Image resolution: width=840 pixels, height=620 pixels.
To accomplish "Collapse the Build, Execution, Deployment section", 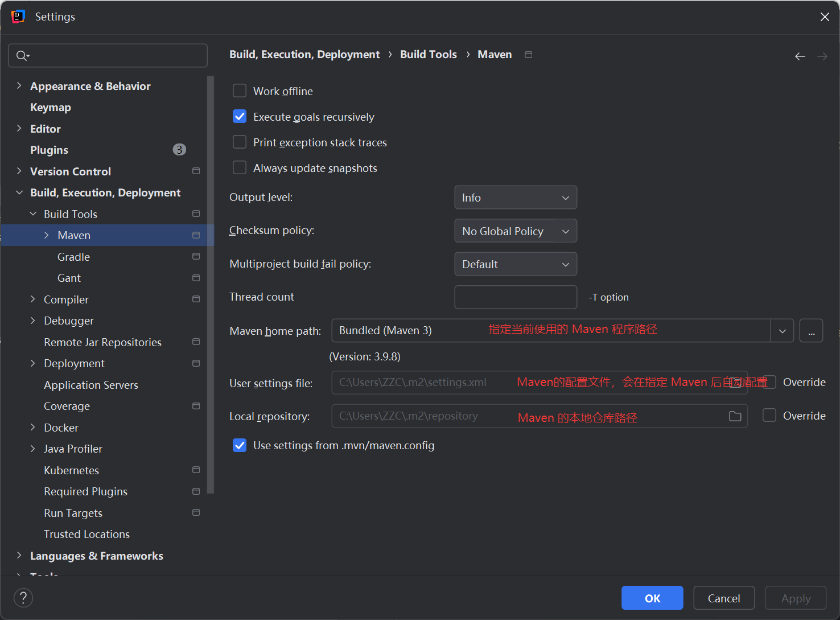I will coord(19,192).
